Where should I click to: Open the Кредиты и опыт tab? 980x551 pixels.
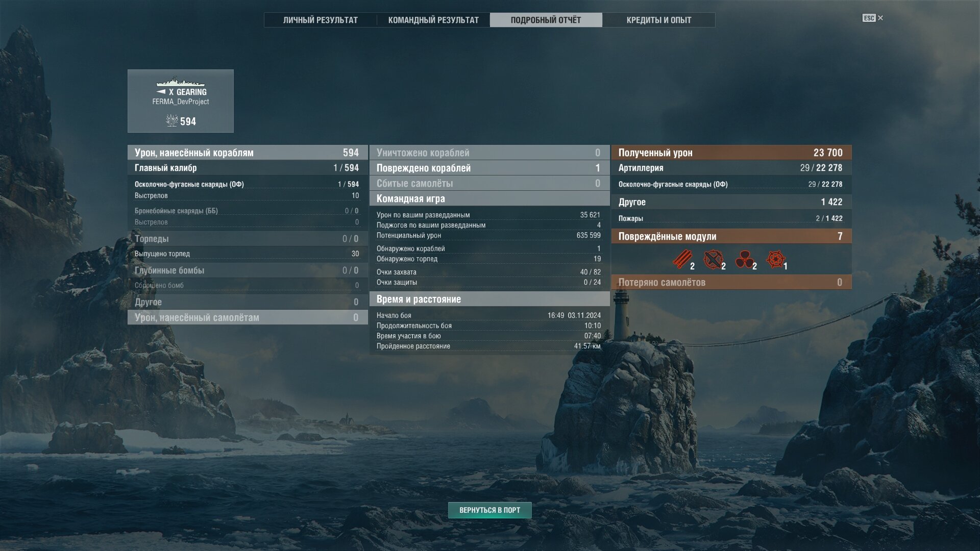pyautogui.click(x=659, y=20)
